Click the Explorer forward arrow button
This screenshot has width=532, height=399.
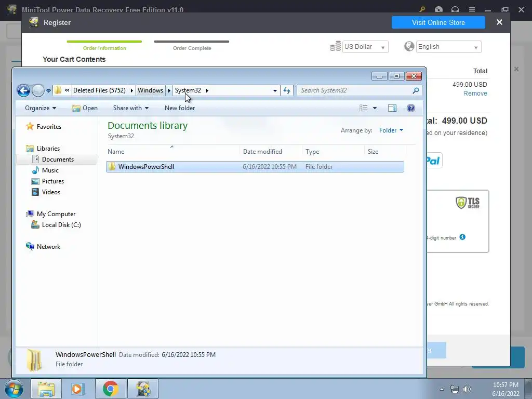(x=38, y=90)
